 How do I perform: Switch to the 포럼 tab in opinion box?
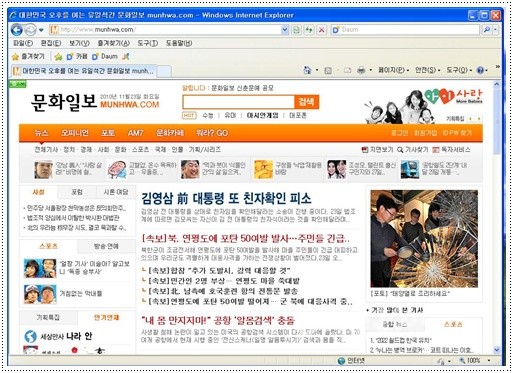pos(77,192)
